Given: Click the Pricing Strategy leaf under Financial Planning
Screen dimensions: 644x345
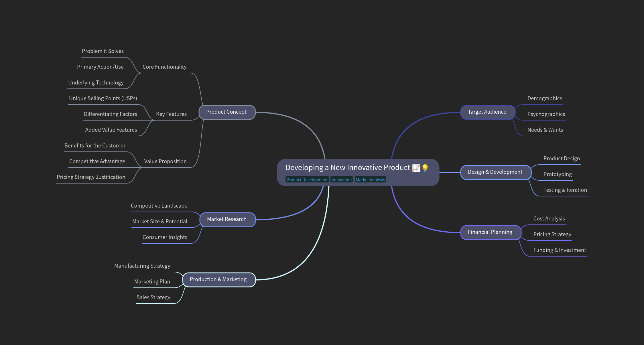Looking at the screenshot, I should [x=552, y=234].
